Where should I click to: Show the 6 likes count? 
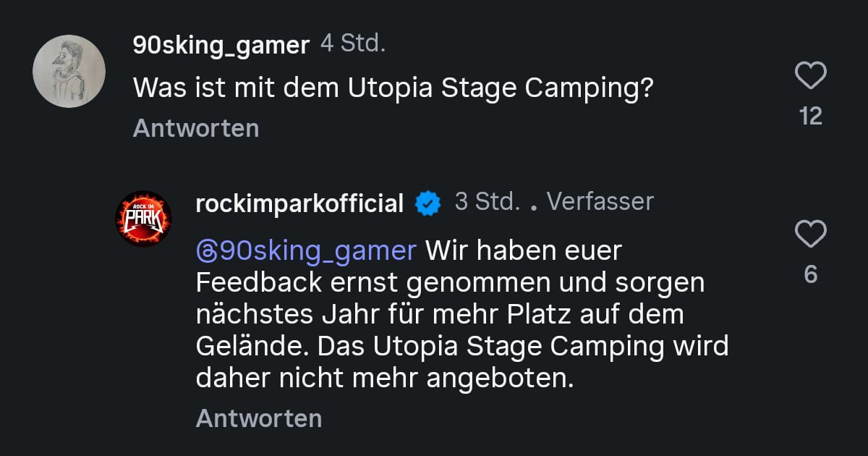[811, 274]
